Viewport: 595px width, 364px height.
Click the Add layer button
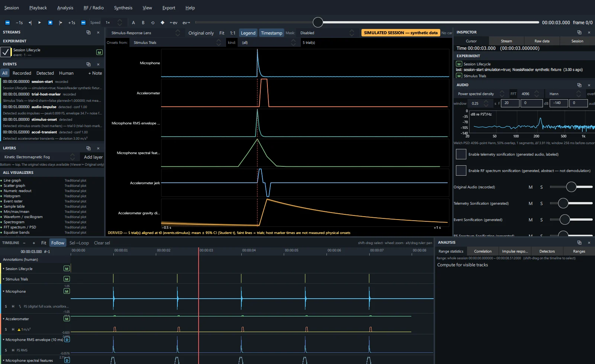pos(93,157)
